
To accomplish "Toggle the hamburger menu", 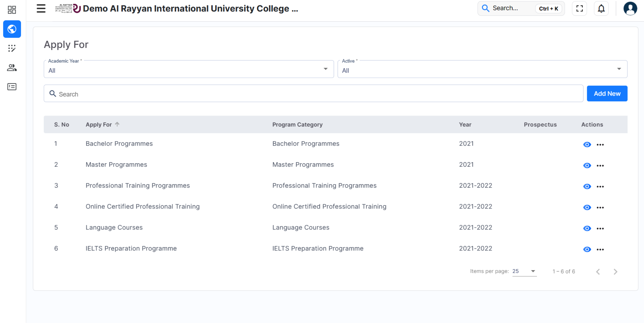I will click(41, 9).
